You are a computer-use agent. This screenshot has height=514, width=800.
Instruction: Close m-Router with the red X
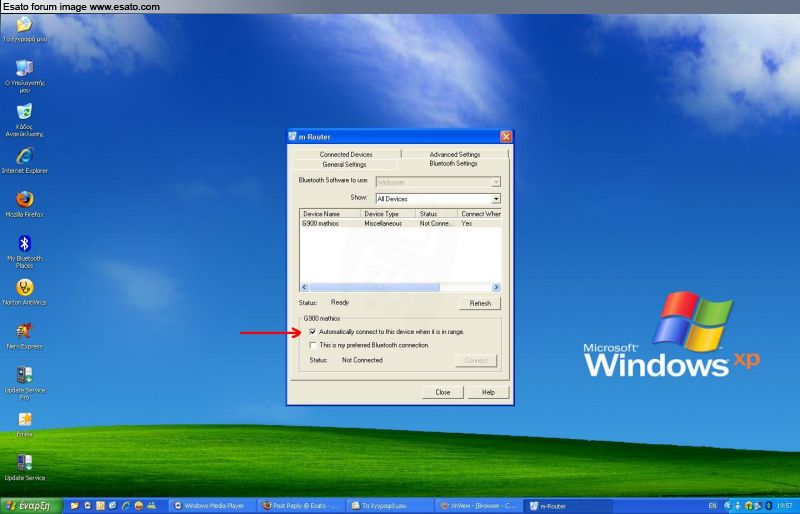point(506,136)
